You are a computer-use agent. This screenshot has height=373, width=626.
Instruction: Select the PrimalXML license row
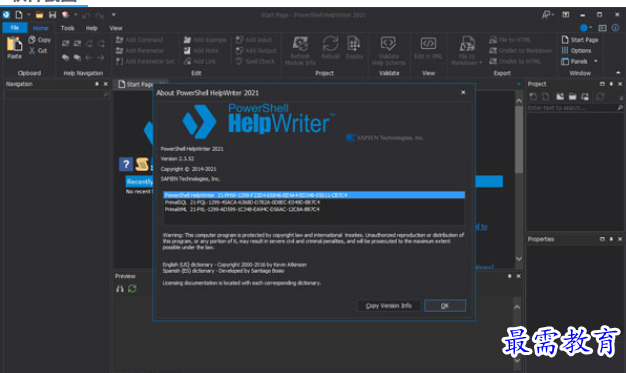[314, 209]
